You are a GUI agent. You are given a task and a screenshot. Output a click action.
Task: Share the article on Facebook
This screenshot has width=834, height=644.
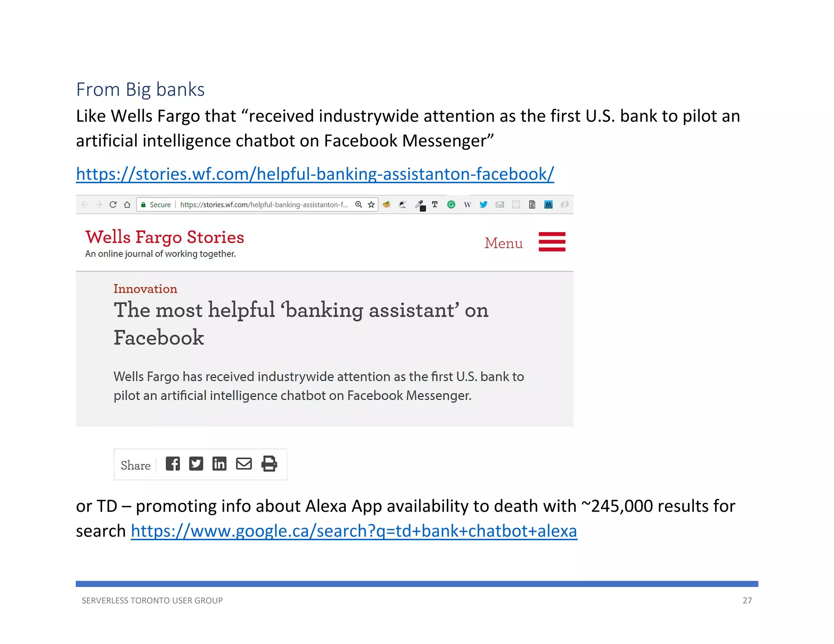point(173,464)
